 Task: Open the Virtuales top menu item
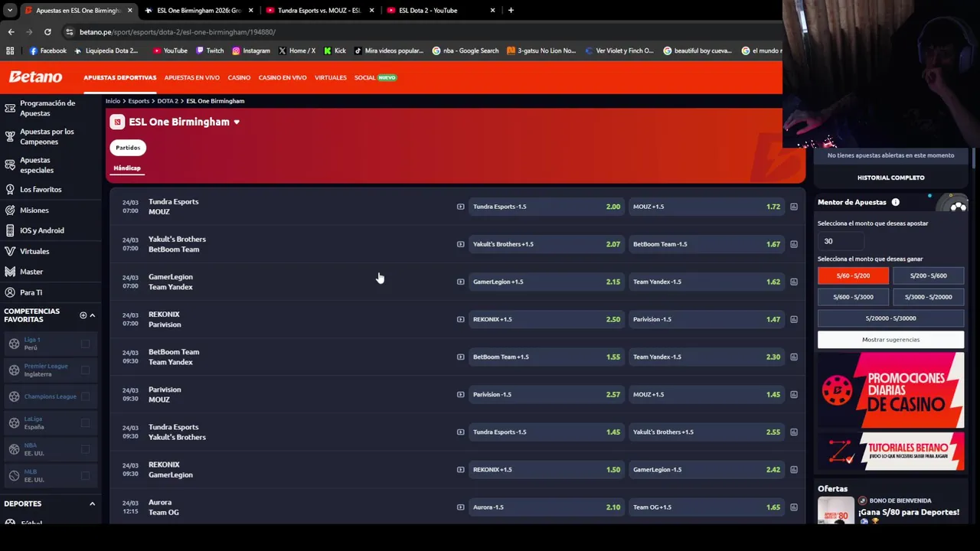[331, 77]
